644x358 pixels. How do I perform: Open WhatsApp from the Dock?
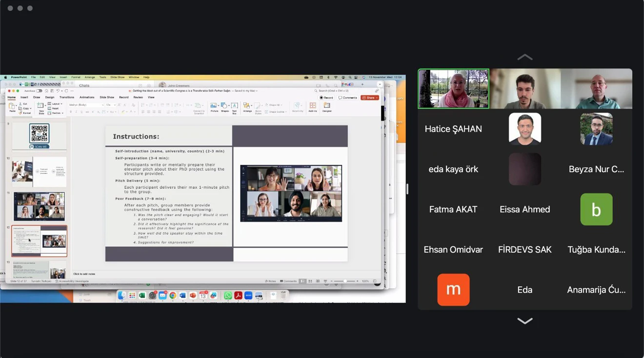click(x=228, y=296)
